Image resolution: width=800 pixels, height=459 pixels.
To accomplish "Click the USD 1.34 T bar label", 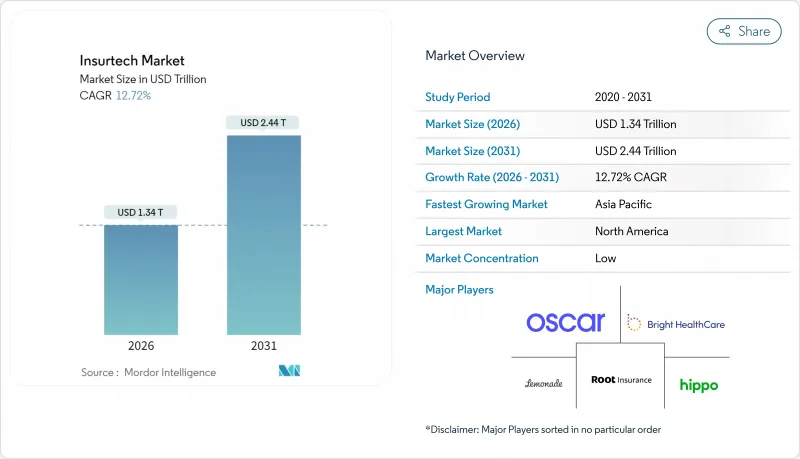I will click(141, 211).
